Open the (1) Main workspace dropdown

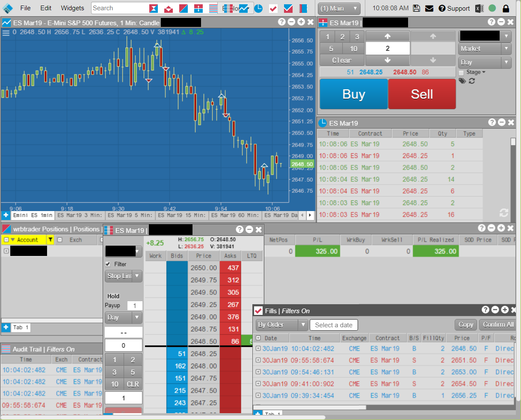coord(339,9)
